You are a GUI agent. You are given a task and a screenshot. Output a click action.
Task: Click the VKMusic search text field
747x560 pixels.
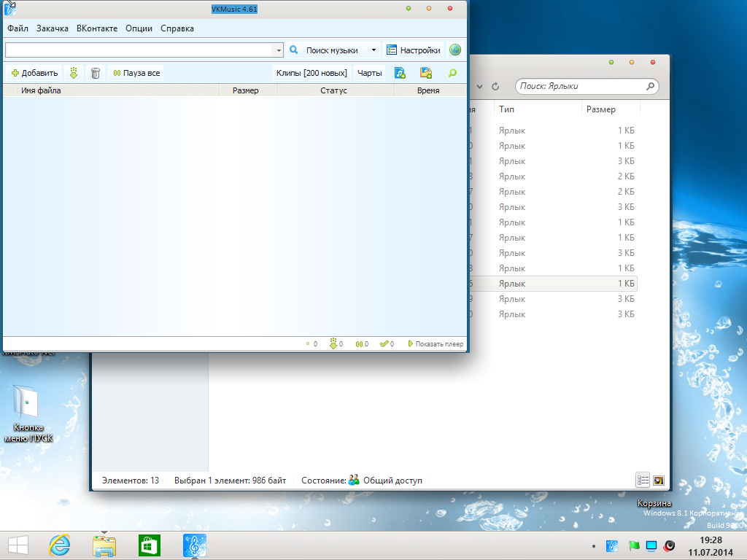point(139,50)
